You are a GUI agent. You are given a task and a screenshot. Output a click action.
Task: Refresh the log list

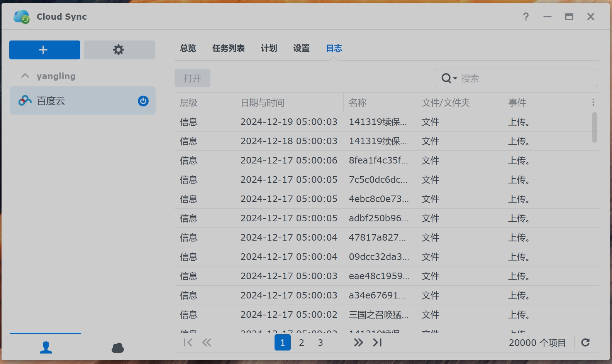(x=585, y=342)
